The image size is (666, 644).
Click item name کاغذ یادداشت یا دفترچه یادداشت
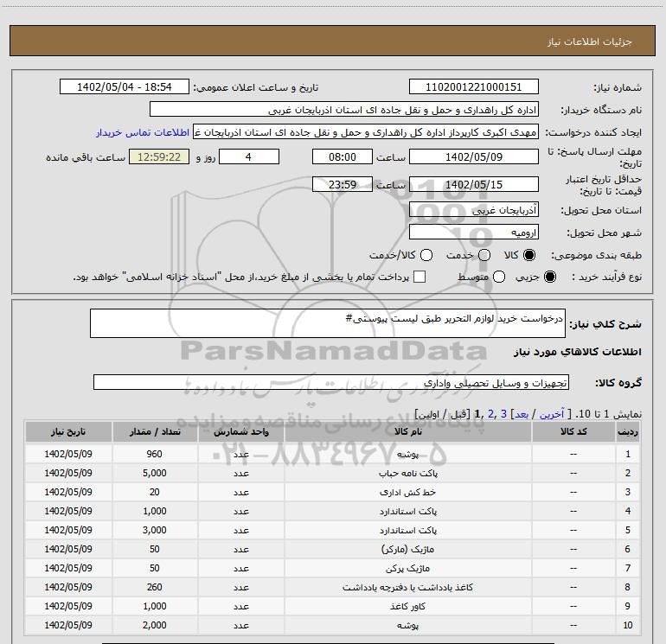coord(407,587)
